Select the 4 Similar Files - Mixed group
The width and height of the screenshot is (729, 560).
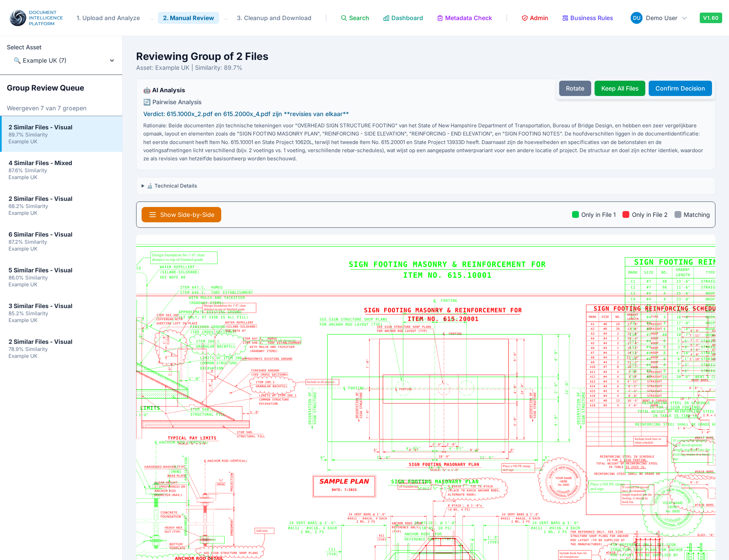pos(61,170)
